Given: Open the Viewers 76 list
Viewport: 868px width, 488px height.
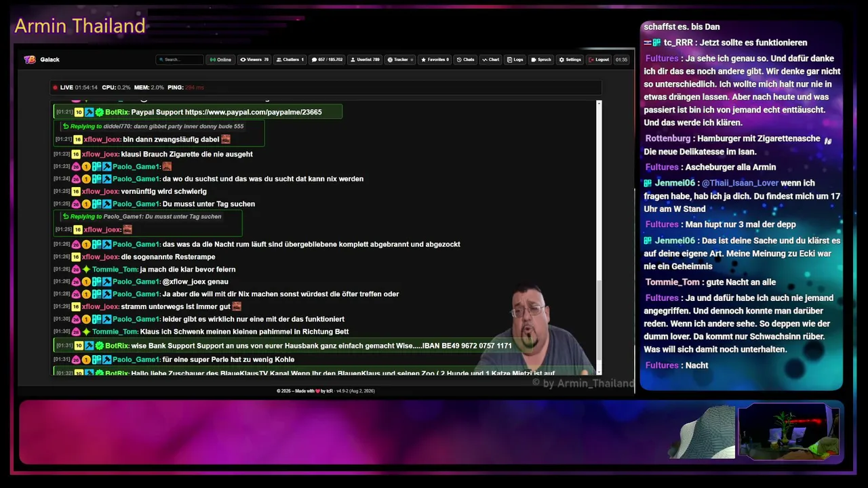Looking at the screenshot, I should click(x=254, y=60).
